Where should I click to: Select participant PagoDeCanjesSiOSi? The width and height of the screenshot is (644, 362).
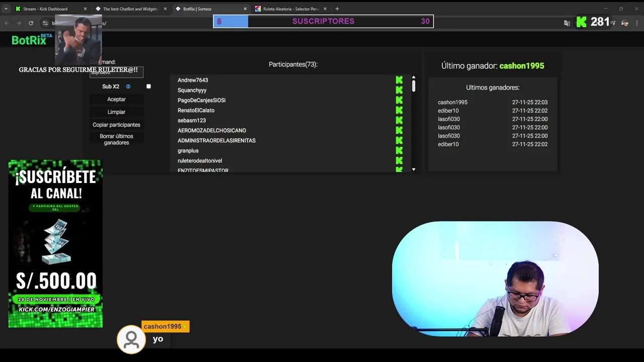pyautogui.click(x=201, y=100)
